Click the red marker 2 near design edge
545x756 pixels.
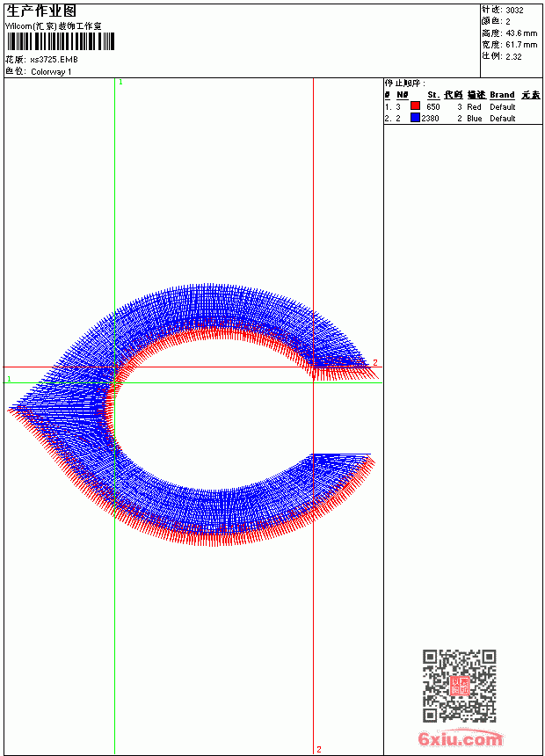tap(375, 362)
